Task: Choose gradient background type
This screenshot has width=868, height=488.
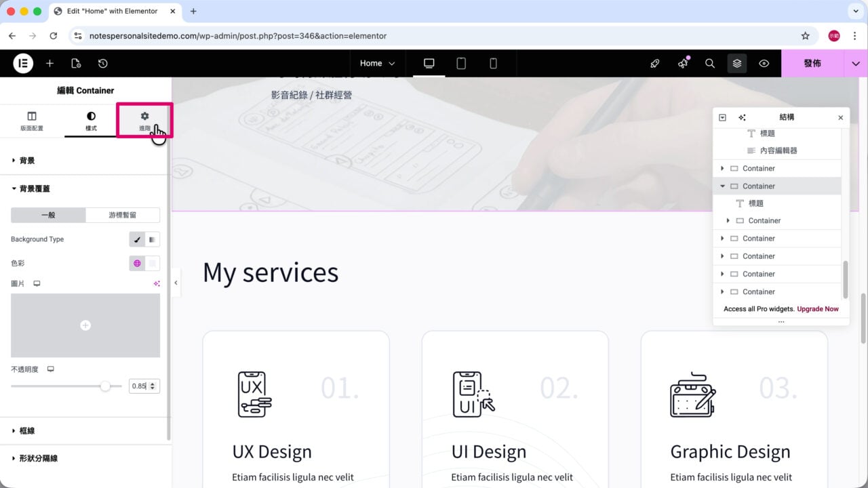Action: tap(153, 239)
